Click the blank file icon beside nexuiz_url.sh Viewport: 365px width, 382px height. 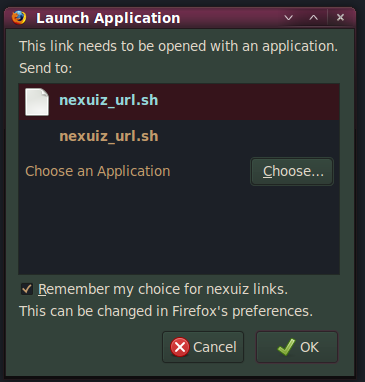click(37, 102)
